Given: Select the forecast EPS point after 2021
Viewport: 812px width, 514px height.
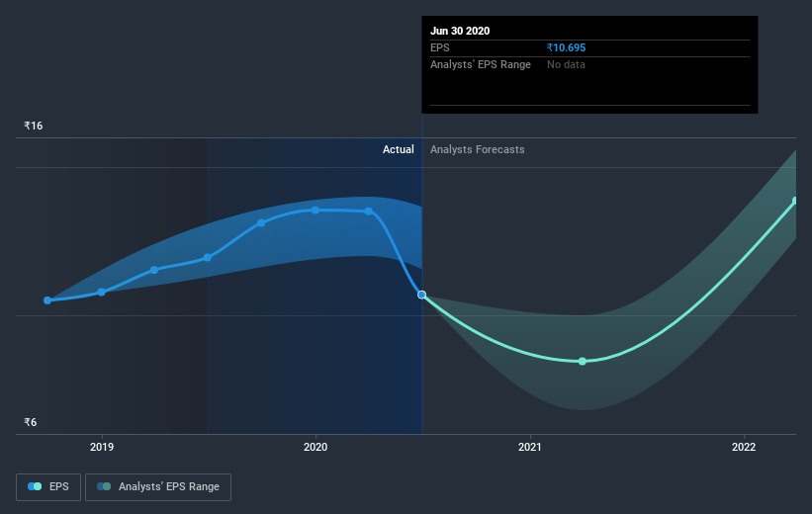Looking at the screenshot, I should click(583, 362).
